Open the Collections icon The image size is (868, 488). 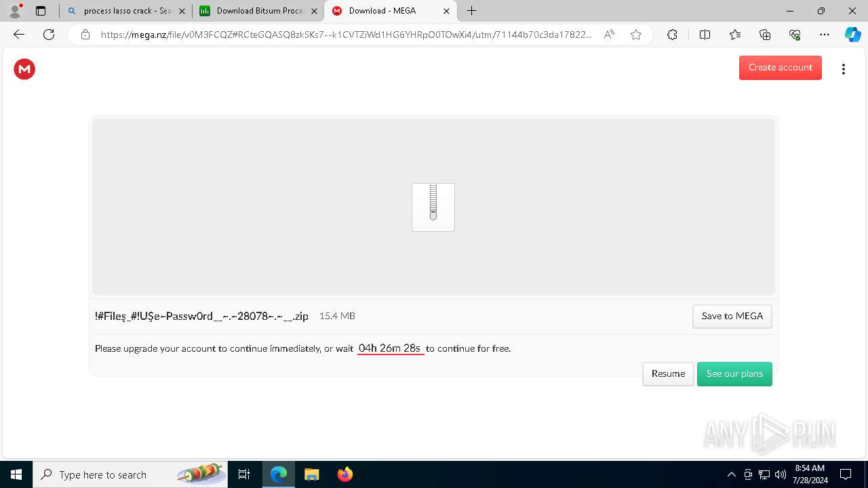[765, 35]
